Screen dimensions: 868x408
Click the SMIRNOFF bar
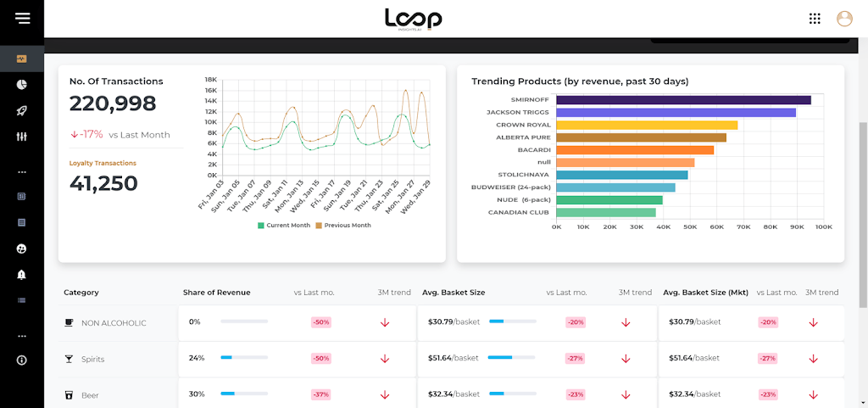684,100
